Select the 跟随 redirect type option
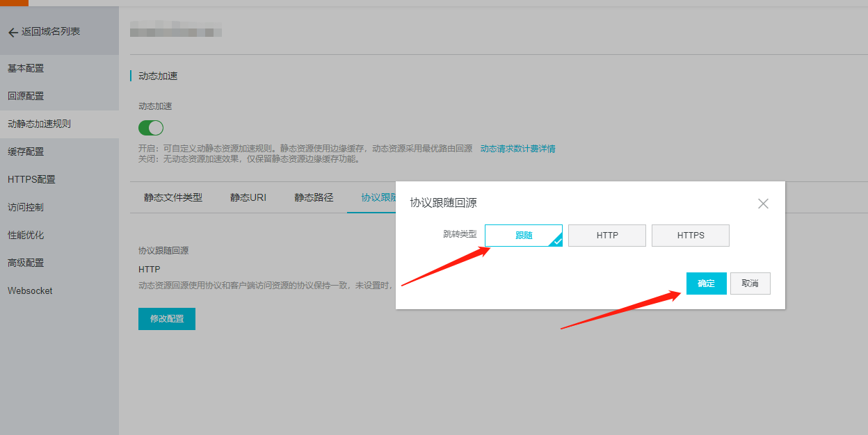Image resolution: width=868 pixels, height=435 pixels. (524, 236)
